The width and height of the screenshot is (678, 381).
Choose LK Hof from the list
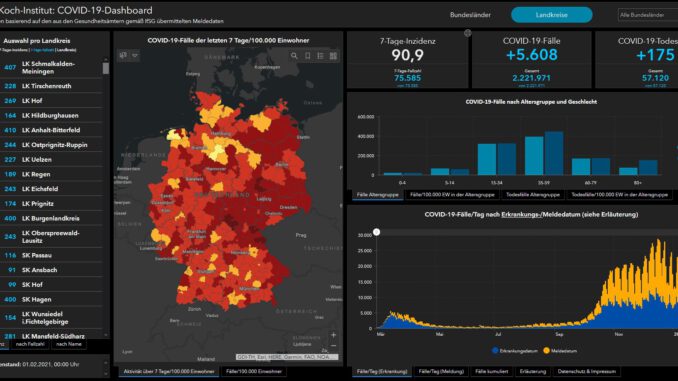click(x=51, y=101)
